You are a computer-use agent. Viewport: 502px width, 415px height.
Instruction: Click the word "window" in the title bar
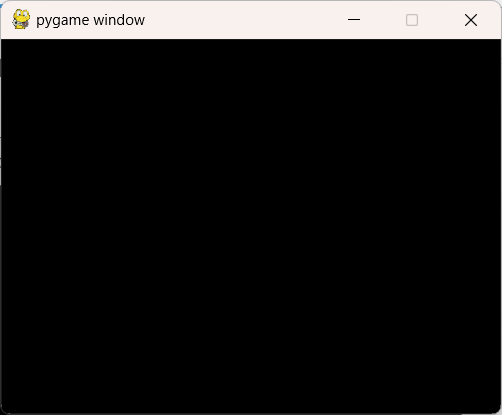119,20
